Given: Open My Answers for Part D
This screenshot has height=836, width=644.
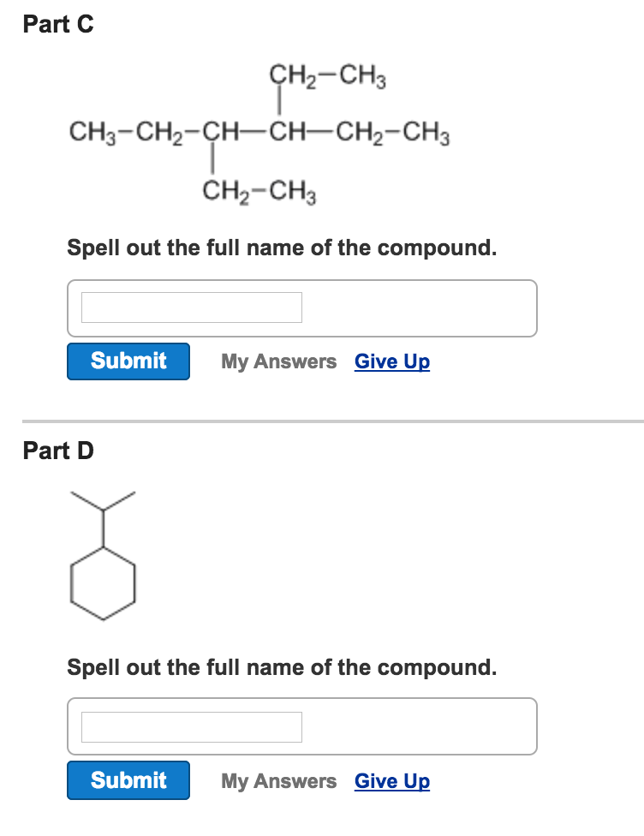Looking at the screenshot, I should click(278, 781).
